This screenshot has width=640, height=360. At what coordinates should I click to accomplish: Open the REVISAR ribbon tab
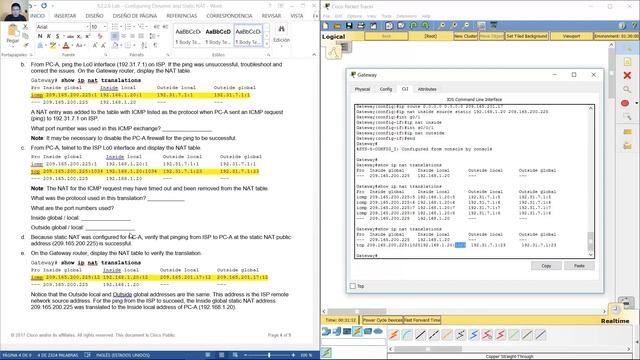(271, 16)
